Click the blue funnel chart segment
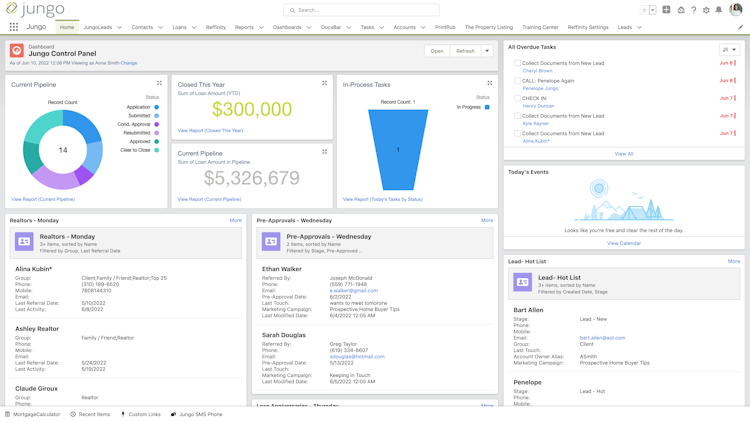Viewport: 750px width, 422px height. [398, 150]
